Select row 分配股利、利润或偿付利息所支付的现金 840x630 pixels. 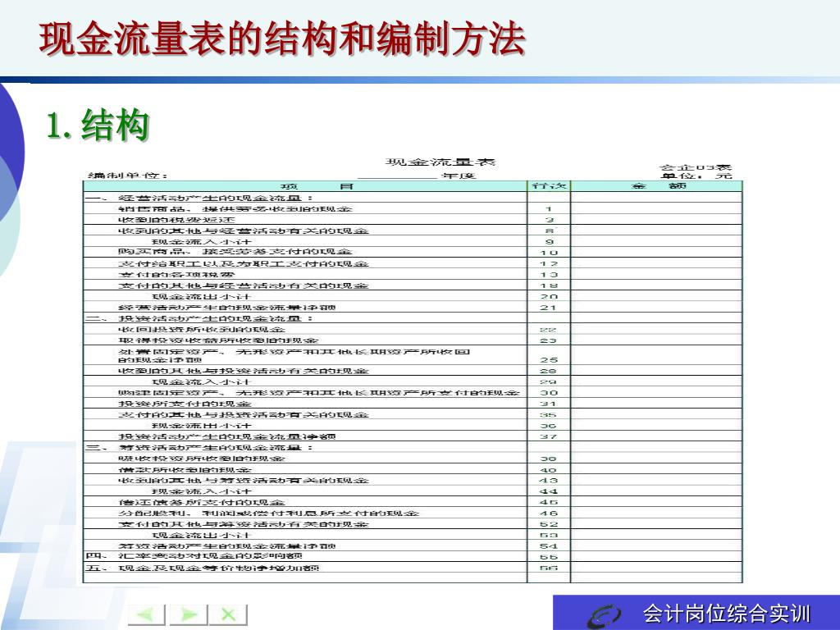[x=413, y=514]
